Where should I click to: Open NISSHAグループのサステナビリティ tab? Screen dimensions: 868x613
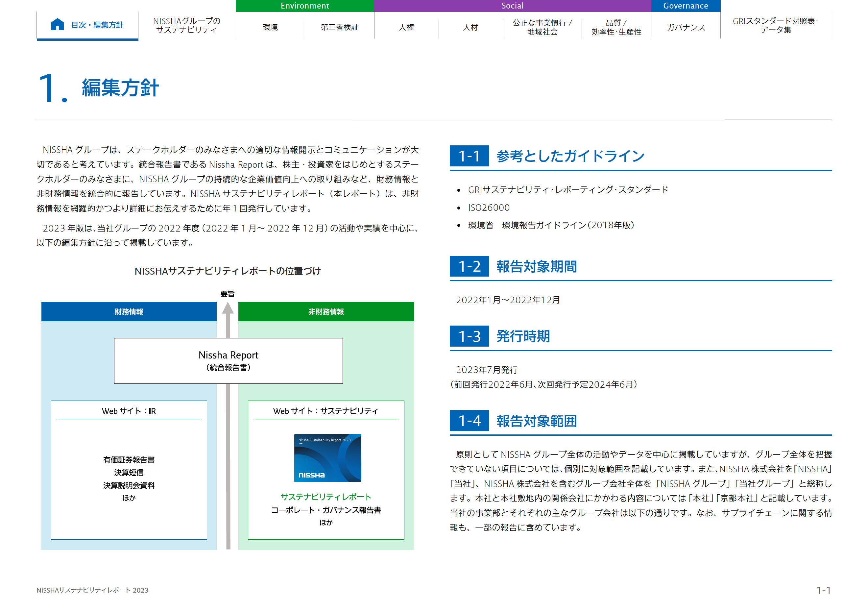point(186,25)
